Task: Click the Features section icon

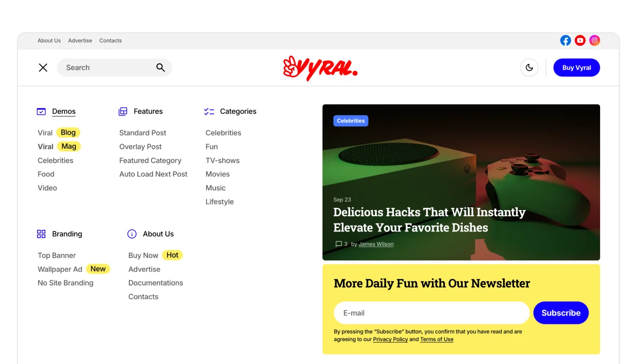Action: click(x=123, y=111)
